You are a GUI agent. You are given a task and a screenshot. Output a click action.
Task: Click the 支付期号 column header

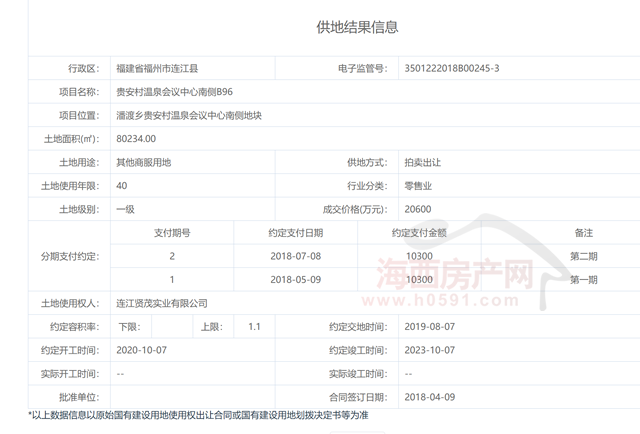172,233
